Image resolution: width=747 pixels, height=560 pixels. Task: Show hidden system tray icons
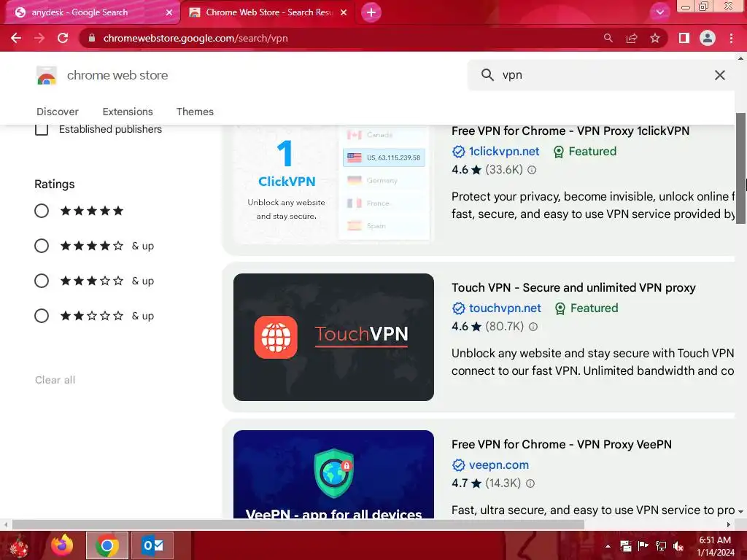608,546
